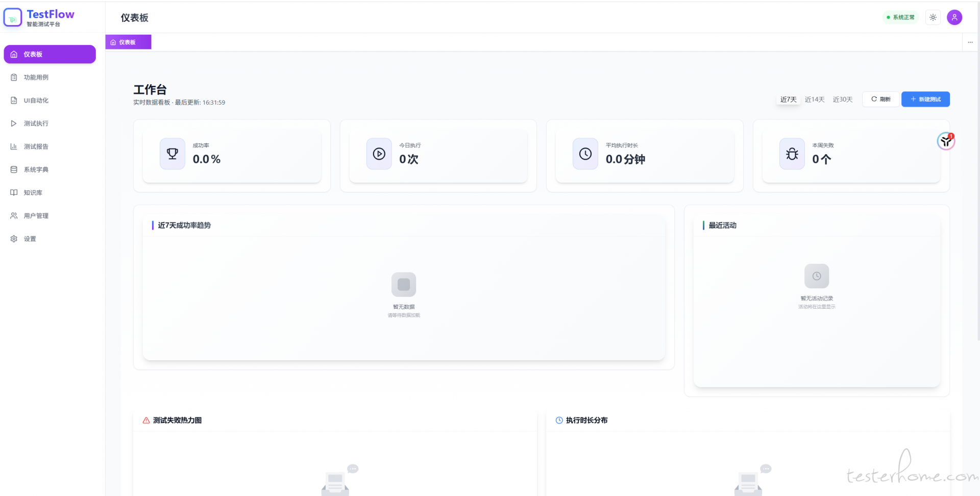
Task: Click the 新建测试 button
Action: 925,100
